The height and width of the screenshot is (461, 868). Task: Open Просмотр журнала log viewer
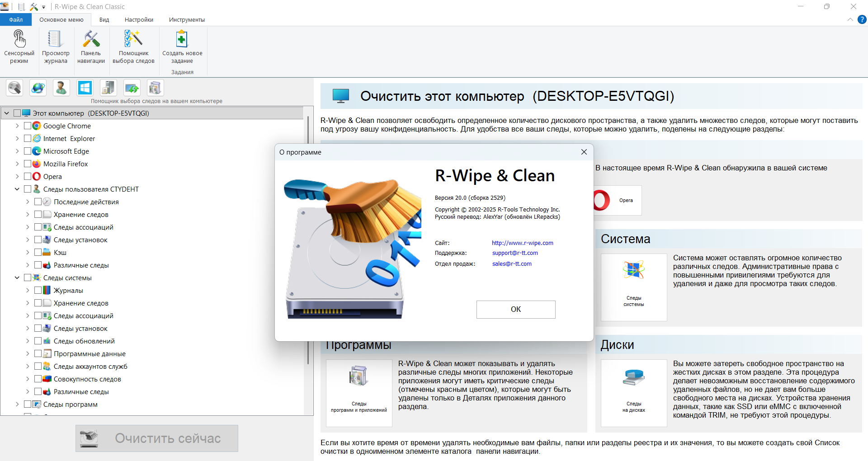(56, 47)
